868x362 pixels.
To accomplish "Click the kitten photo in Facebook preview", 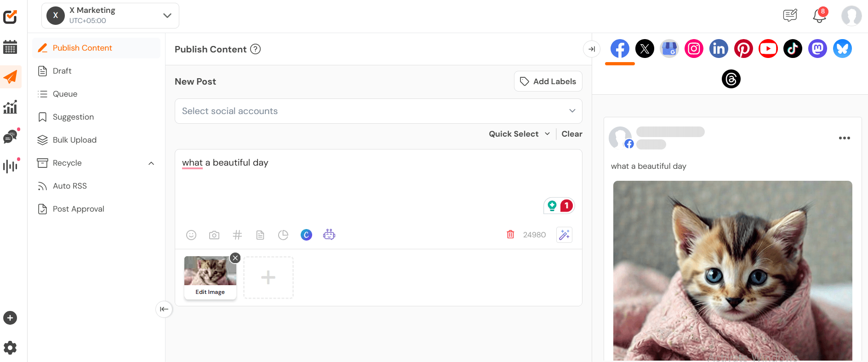I will 732,270.
